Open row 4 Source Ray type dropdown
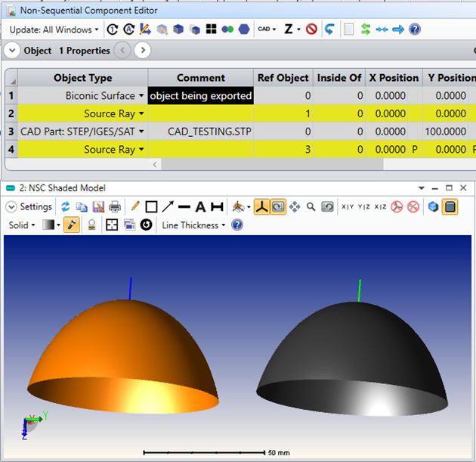This screenshot has height=462, width=476. click(141, 150)
